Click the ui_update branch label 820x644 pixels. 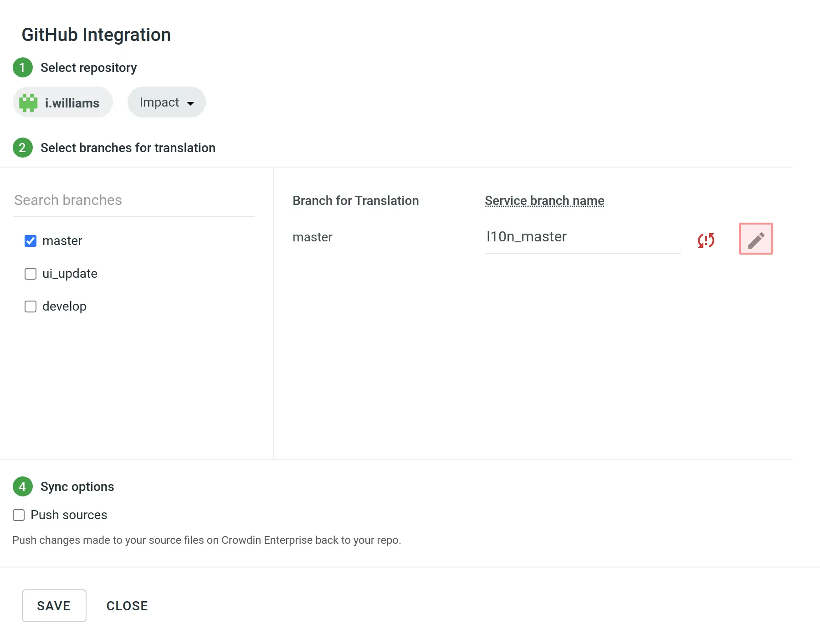70,274
